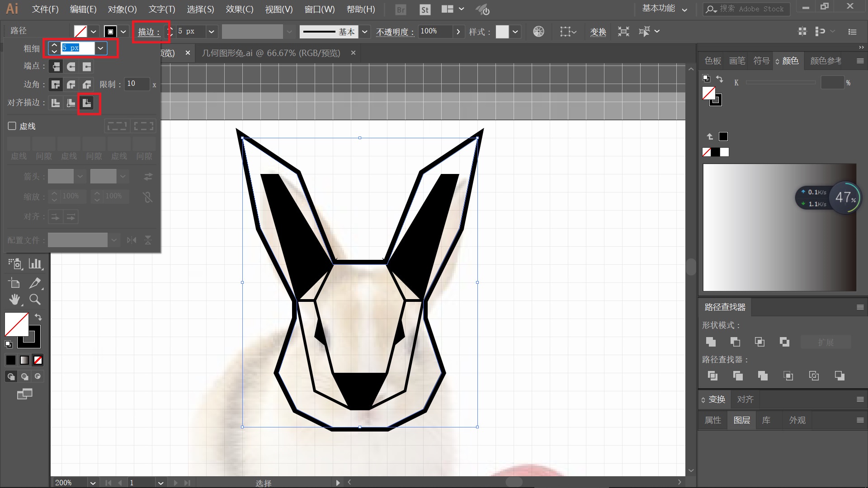Expand the 基本 brush definition dropdown

pyautogui.click(x=364, y=32)
